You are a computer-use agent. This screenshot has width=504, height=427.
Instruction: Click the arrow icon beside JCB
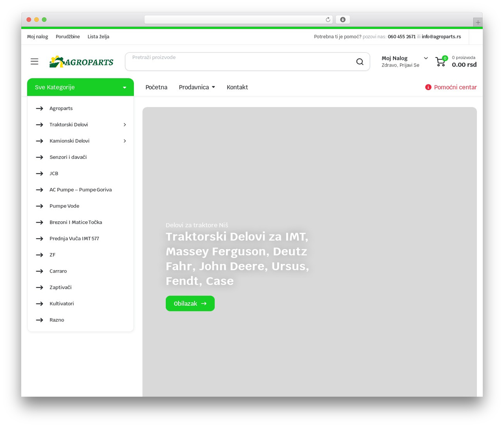[x=39, y=174]
